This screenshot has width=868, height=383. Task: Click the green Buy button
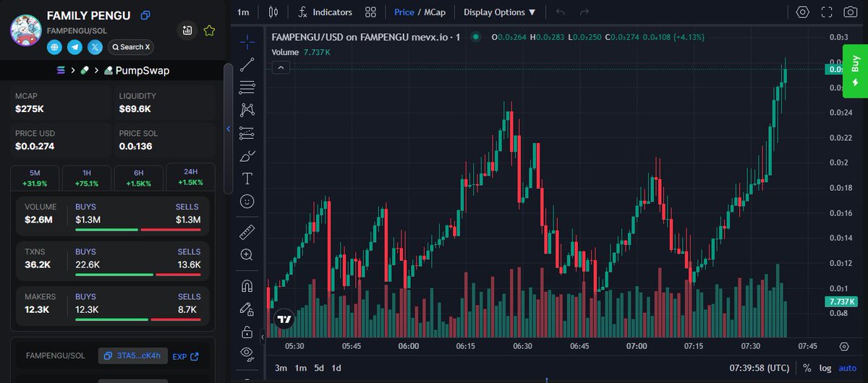pos(855,71)
